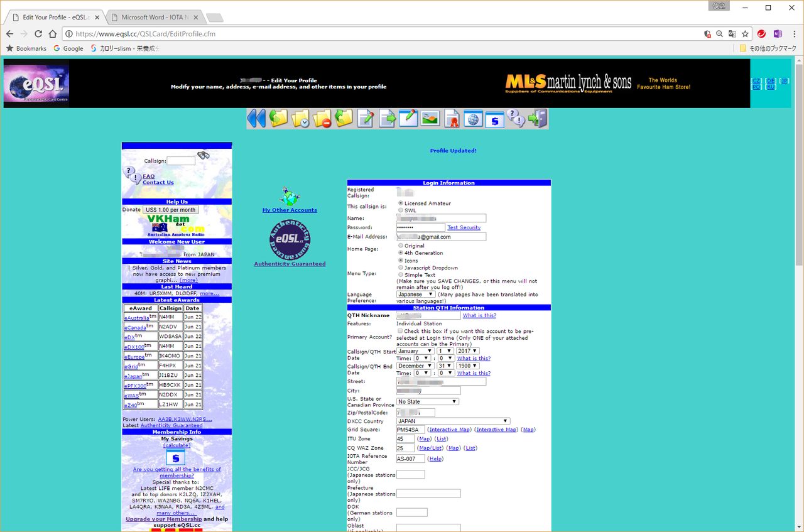Select the Simple Text menu type

click(x=401, y=274)
